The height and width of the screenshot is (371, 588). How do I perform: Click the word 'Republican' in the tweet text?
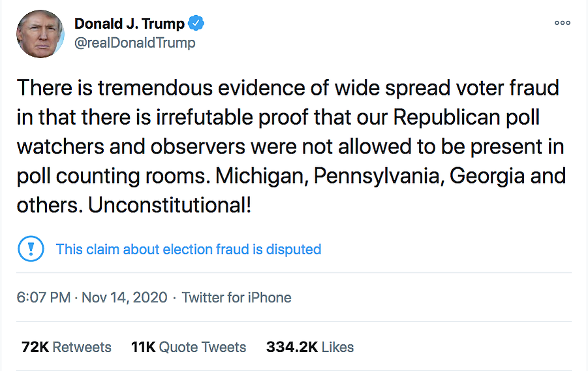point(446,117)
